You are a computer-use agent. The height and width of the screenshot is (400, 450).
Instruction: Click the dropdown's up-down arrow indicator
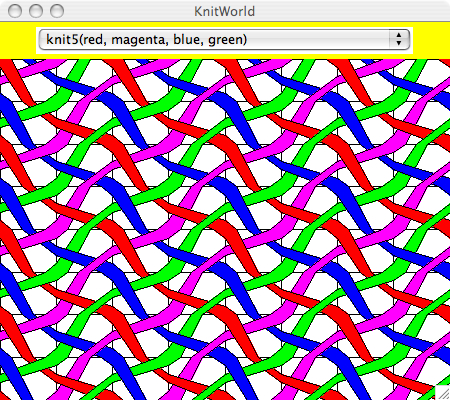click(x=399, y=39)
